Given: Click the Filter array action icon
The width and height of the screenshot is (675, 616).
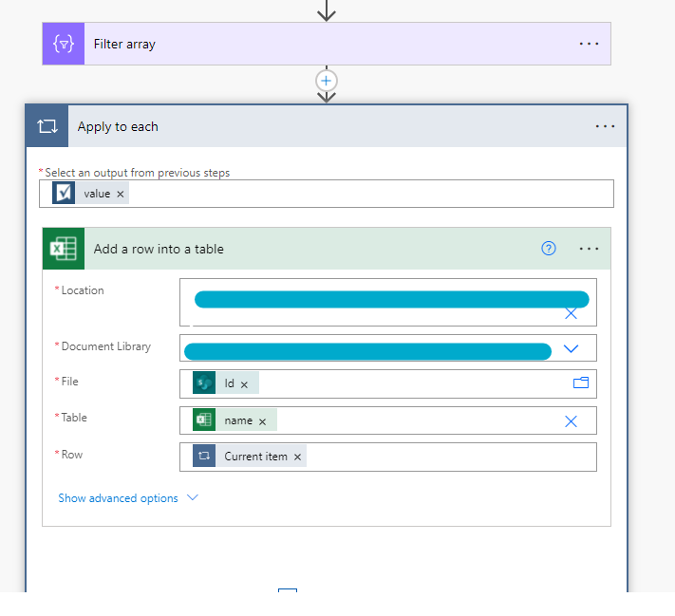Looking at the screenshot, I should click(64, 45).
